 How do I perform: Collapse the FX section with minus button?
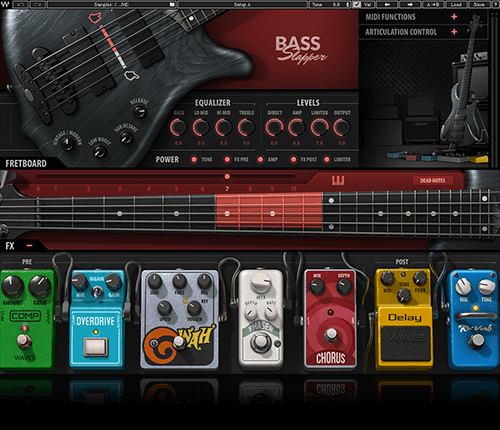point(29,246)
